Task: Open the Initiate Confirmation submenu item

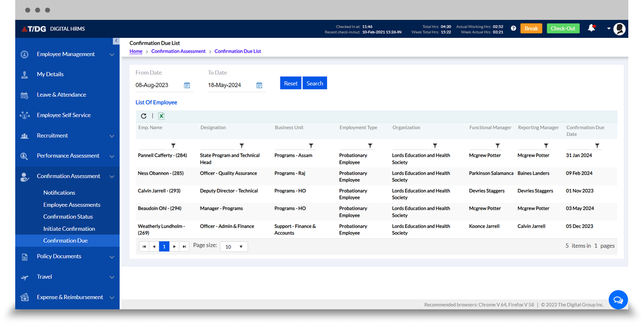Action: tap(69, 229)
